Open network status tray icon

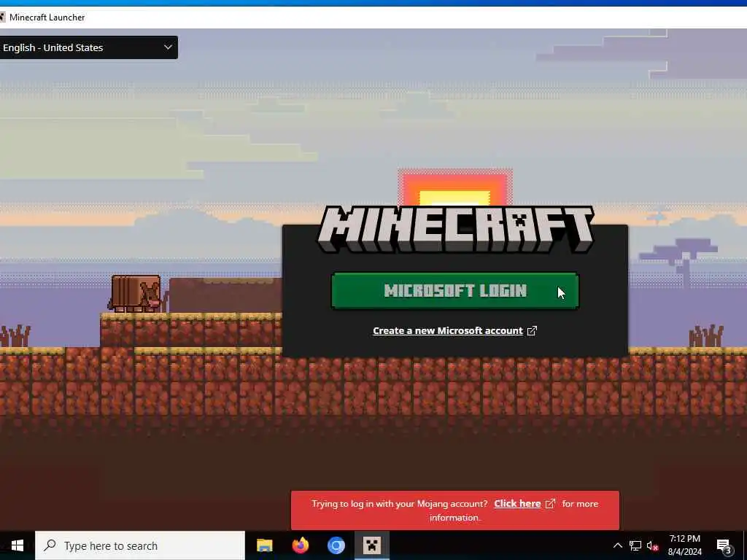pos(635,545)
